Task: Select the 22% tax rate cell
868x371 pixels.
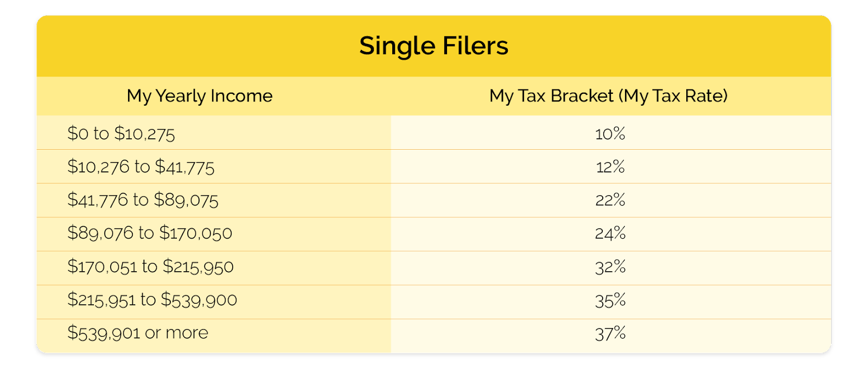Action: coord(610,200)
